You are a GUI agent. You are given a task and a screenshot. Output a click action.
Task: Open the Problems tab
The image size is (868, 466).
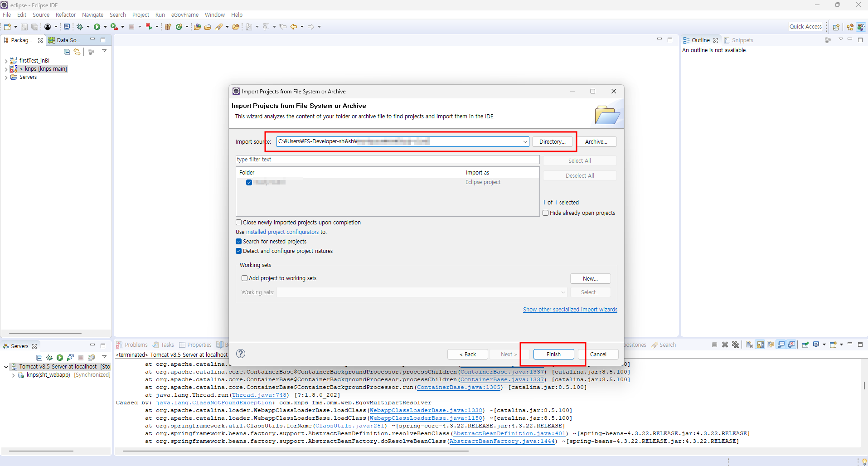pyautogui.click(x=132, y=345)
